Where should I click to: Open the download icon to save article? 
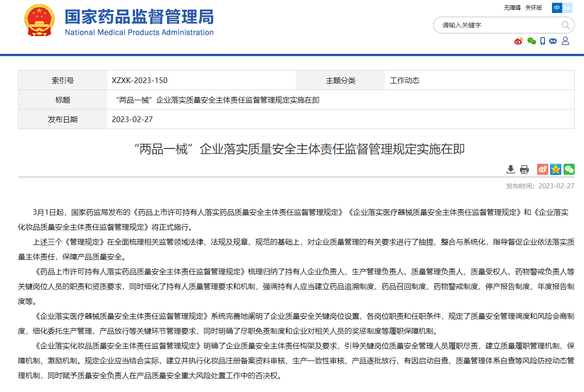tap(511, 169)
